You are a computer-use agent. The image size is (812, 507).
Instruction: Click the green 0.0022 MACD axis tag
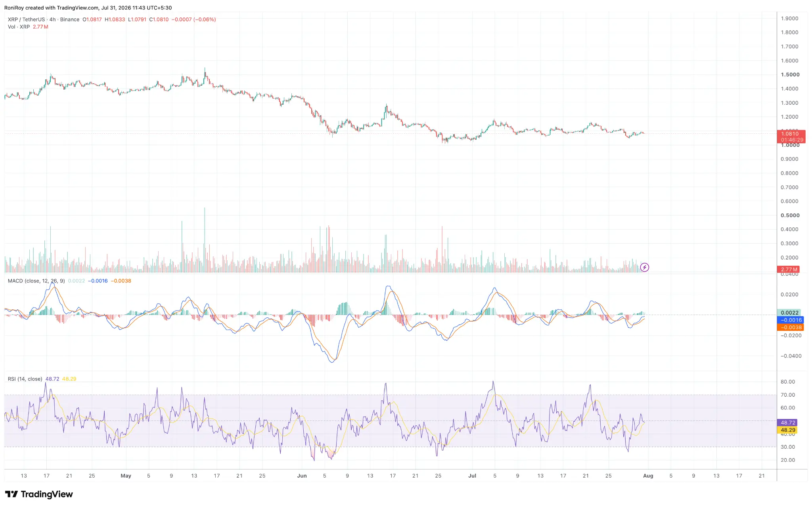coord(789,313)
